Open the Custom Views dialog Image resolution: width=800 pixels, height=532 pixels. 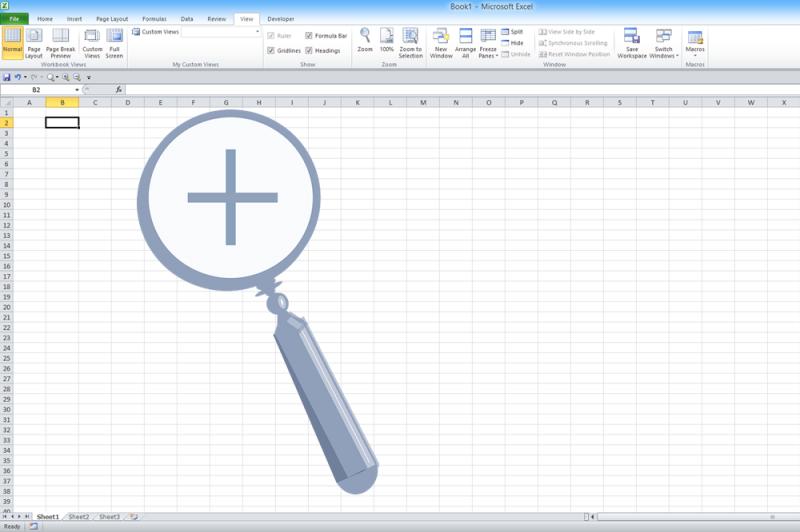pyautogui.click(x=92, y=43)
